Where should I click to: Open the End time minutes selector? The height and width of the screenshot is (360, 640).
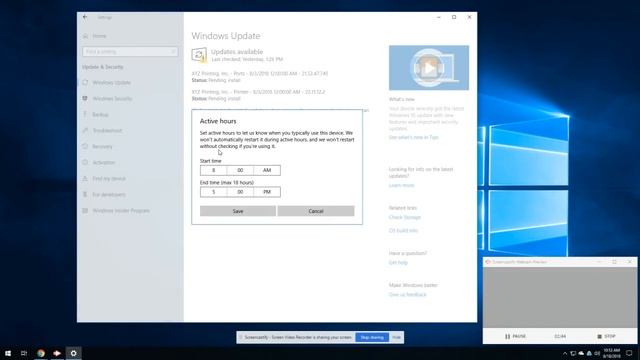[240, 192]
